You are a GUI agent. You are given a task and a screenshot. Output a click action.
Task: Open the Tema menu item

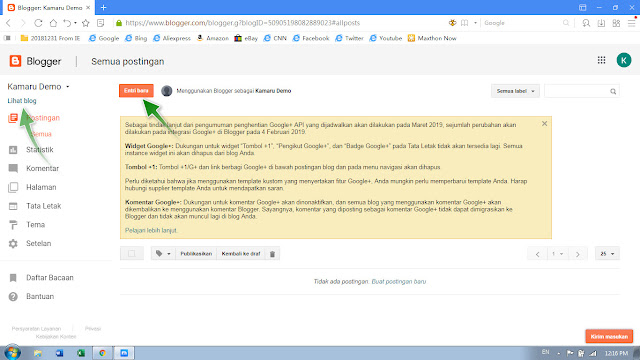point(36,225)
